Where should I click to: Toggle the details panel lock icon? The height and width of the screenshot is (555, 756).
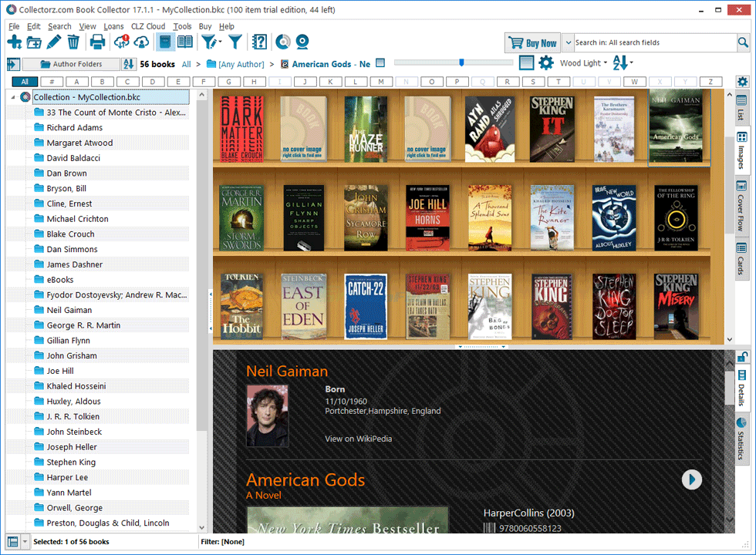click(x=742, y=357)
